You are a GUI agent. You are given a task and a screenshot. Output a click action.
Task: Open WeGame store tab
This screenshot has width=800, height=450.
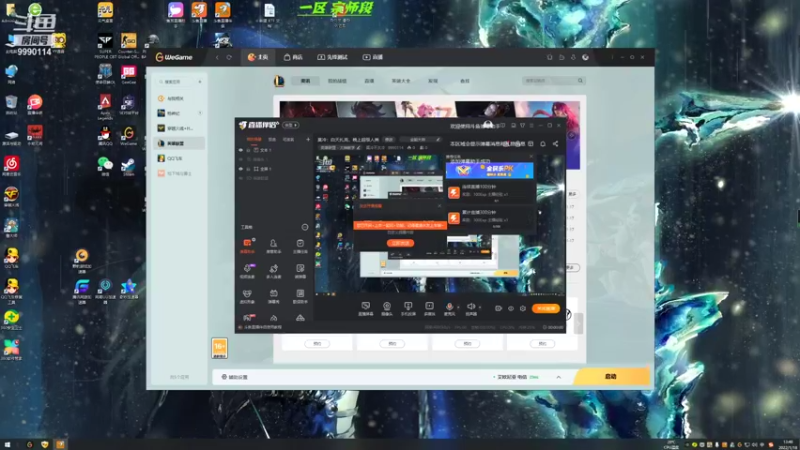click(x=293, y=57)
